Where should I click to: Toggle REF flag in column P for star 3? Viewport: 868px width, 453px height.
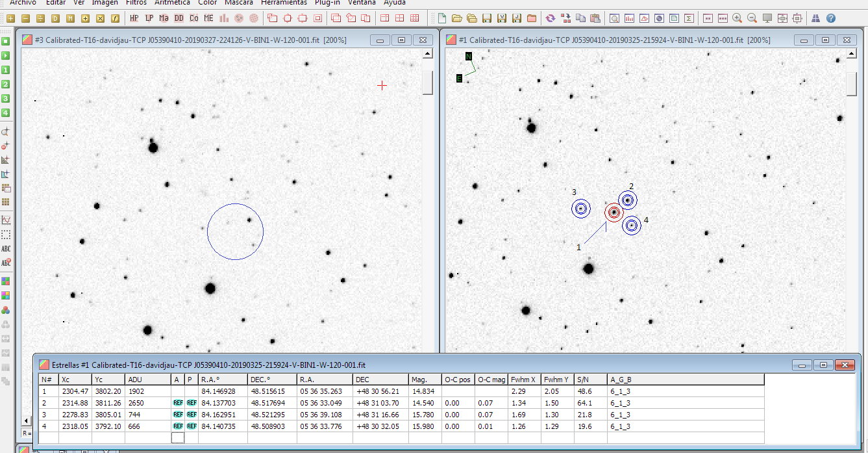[192, 415]
